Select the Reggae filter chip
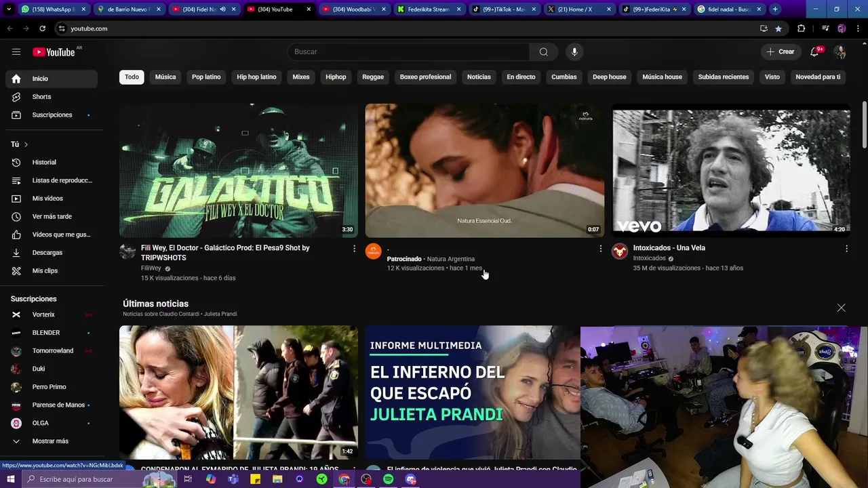Screen dimensions: 868x488 click(x=373, y=77)
